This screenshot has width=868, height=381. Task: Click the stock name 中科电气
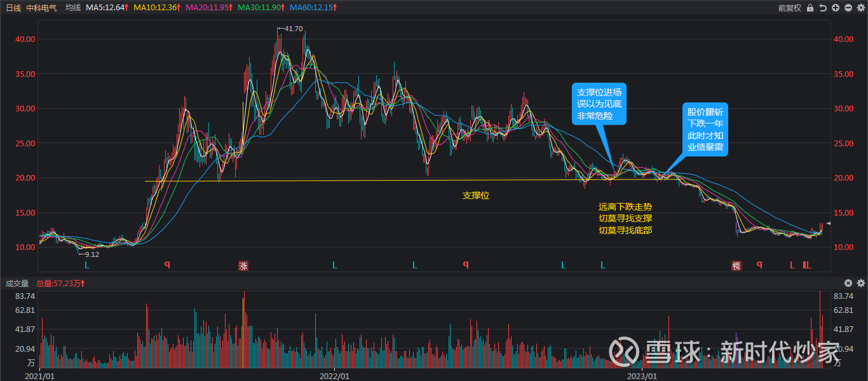tap(42, 8)
